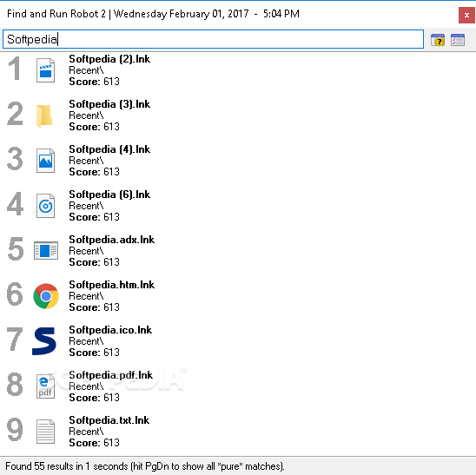
Task: Select result named Softpedia.ico.lnk
Action: 110,330
